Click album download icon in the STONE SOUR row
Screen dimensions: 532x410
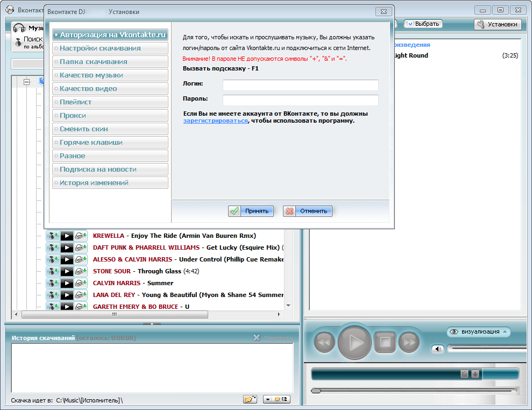[81, 271]
